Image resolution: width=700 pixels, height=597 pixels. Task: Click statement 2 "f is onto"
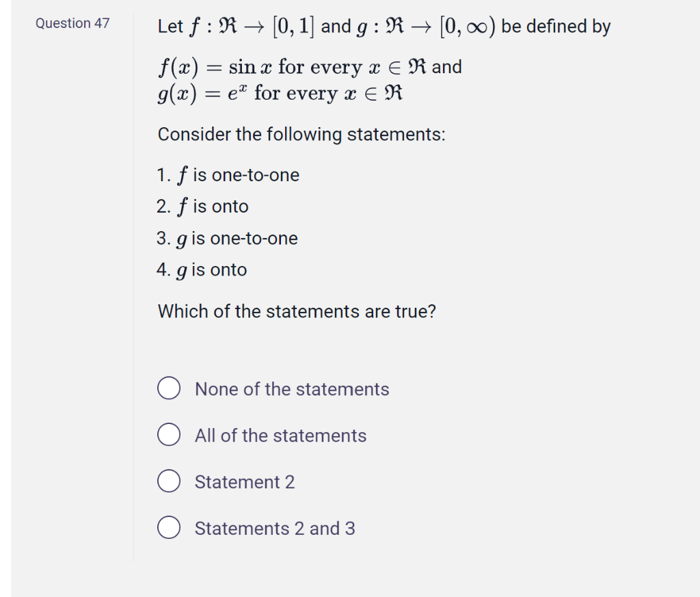click(x=202, y=206)
